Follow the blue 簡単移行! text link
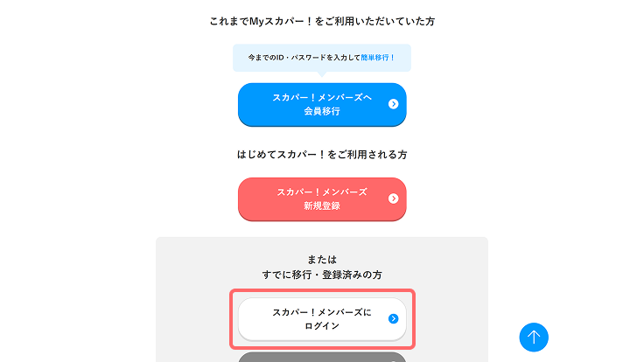Screen dimensions: 644x362 (x=377, y=58)
